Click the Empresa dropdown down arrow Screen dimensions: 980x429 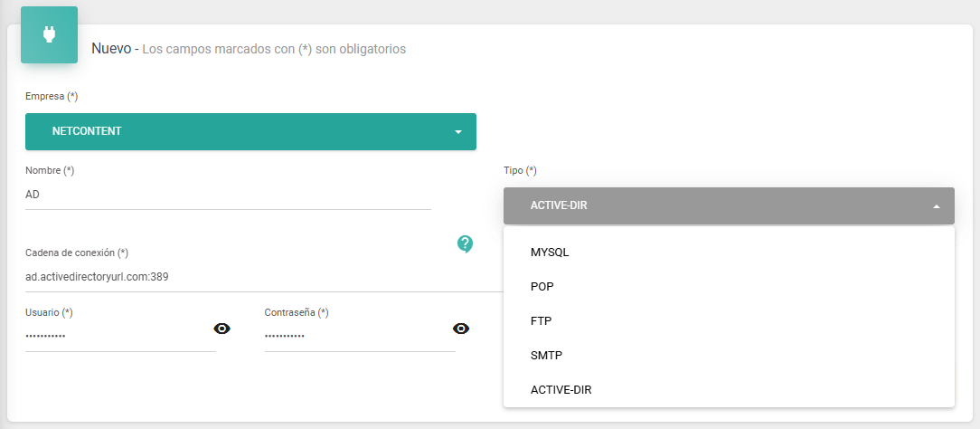(x=458, y=132)
